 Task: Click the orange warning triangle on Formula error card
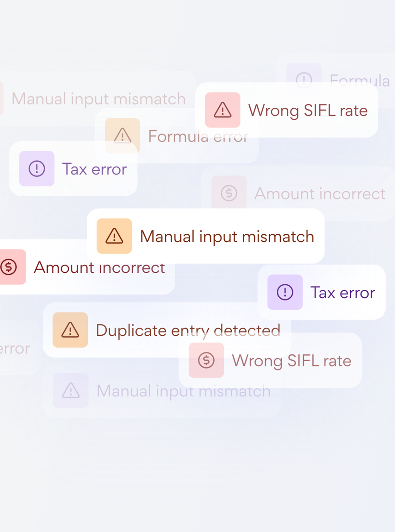(122, 136)
